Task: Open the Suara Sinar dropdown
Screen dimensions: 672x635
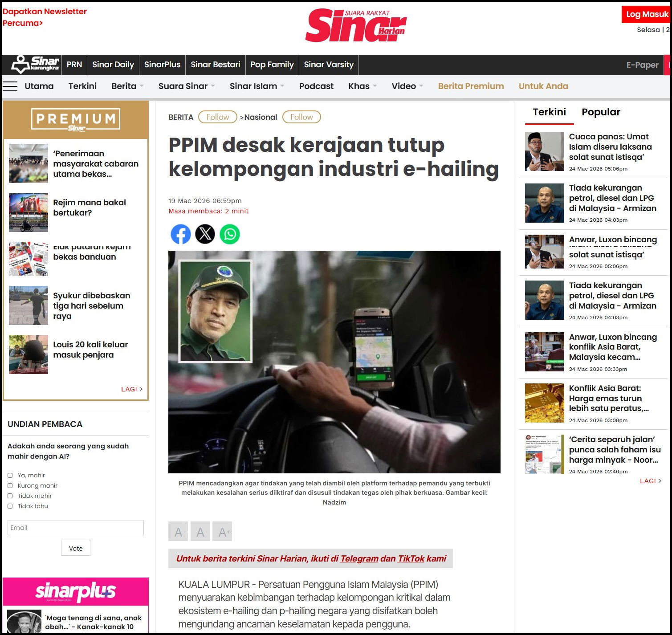Action: tap(186, 86)
